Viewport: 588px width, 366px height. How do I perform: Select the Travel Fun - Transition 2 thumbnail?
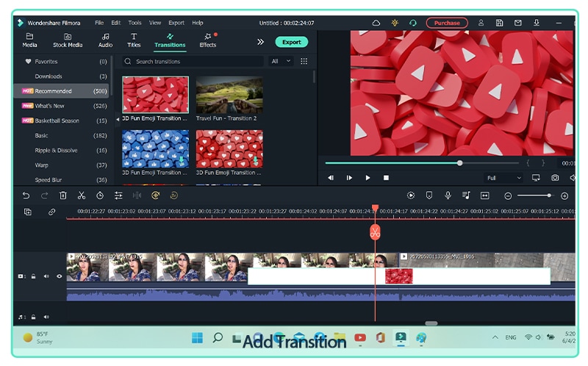[x=229, y=95]
